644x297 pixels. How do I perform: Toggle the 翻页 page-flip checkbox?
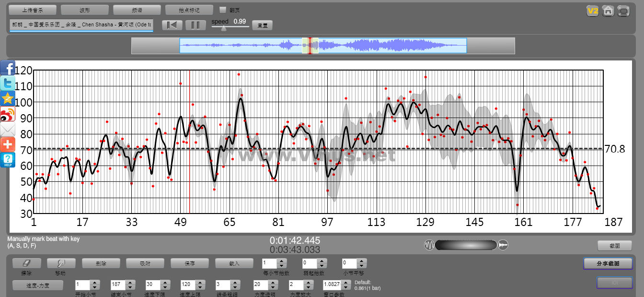pos(222,10)
